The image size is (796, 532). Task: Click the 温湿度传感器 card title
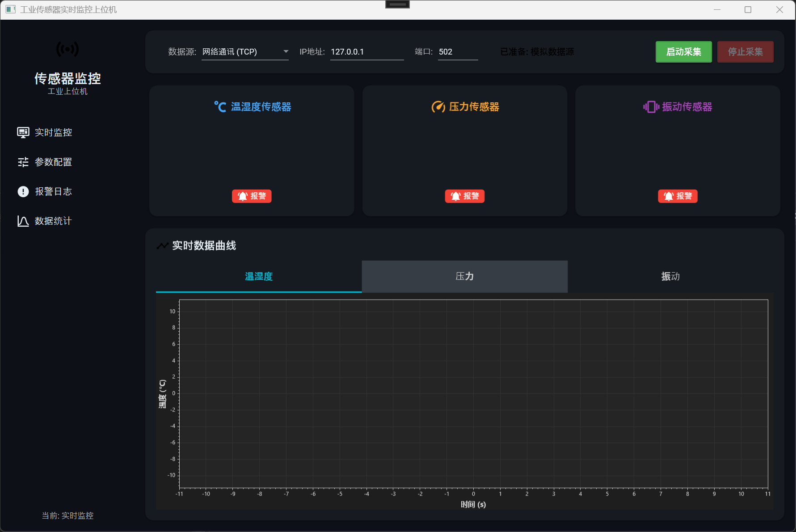click(261, 107)
